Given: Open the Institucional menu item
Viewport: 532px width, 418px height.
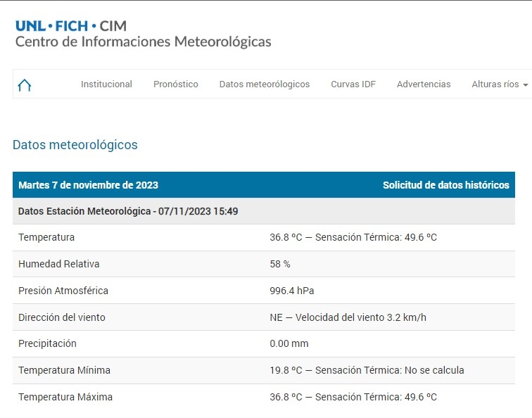Looking at the screenshot, I should (x=106, y=84).
